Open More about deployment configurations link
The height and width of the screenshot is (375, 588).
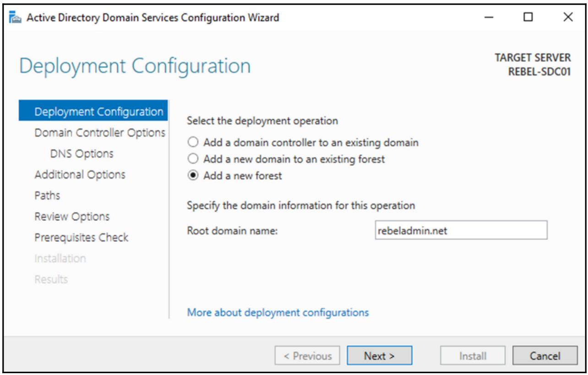click(x=278, y=312)
